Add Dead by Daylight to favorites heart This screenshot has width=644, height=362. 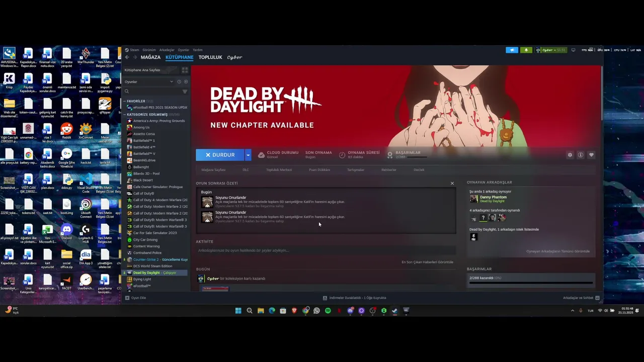[591, 155]
